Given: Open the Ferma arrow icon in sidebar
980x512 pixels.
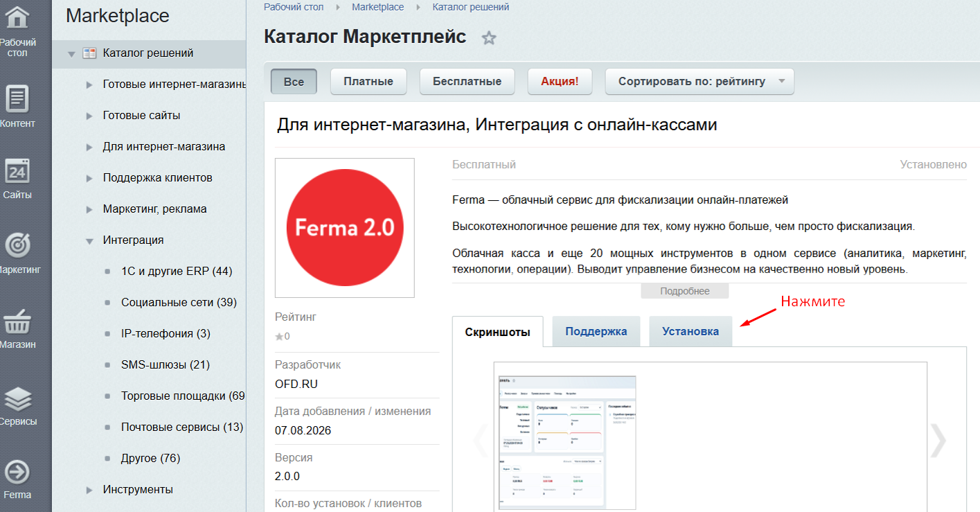Looking at the screenshot, I should tap(17, 472).
